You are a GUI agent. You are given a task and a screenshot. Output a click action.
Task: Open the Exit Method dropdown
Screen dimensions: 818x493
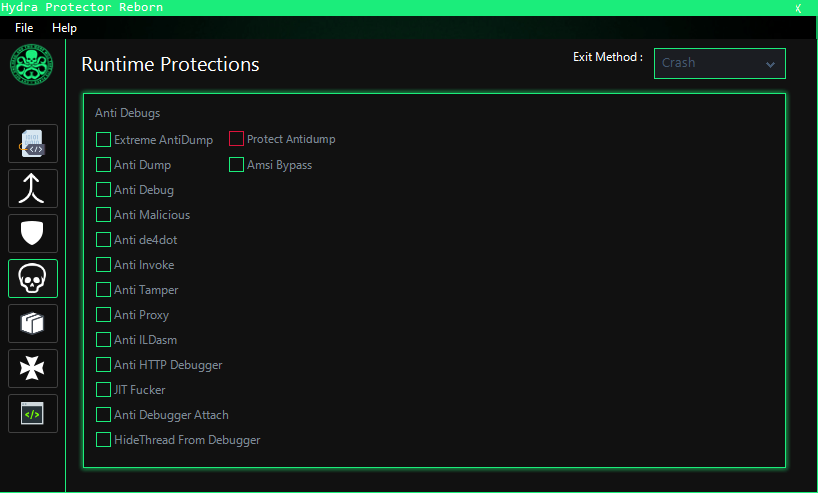(x=720, y=63)
